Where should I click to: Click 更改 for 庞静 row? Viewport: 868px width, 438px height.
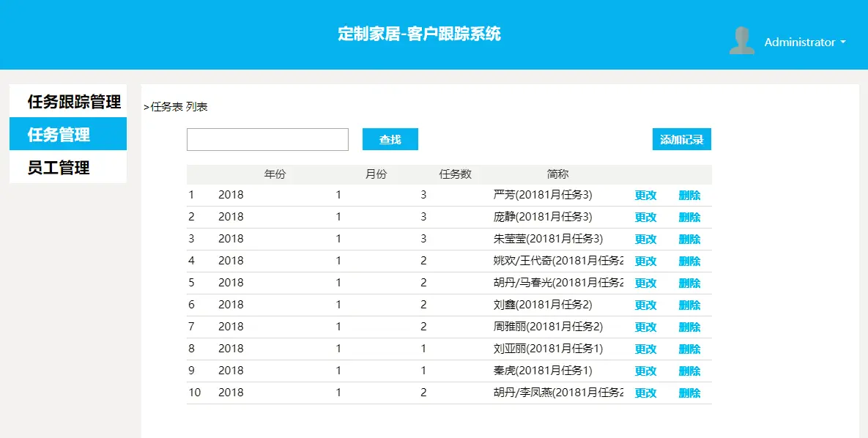coord(645,217)
